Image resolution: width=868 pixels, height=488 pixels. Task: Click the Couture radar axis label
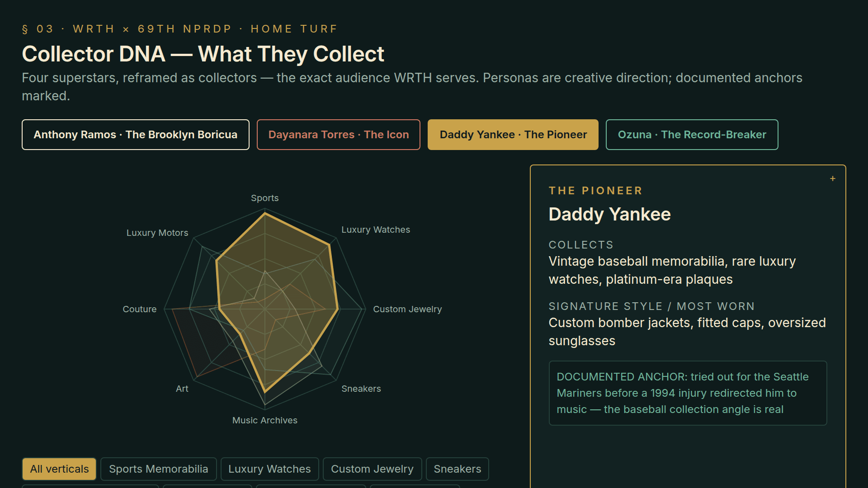pyautogui.click(x=140, y=309)
